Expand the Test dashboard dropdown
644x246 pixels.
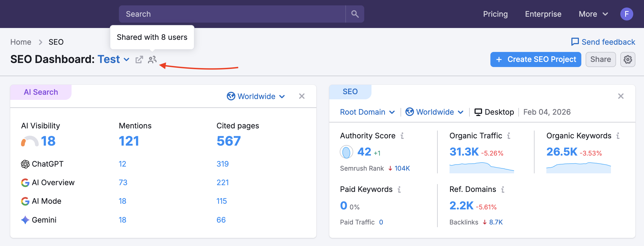tap(126, 60)
